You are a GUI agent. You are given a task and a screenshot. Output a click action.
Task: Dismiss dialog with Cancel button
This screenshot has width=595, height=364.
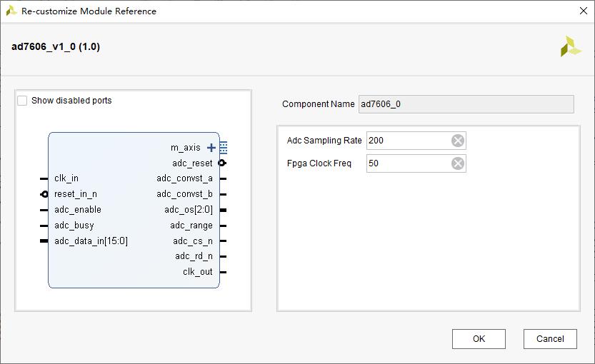[x=550, y=338]
